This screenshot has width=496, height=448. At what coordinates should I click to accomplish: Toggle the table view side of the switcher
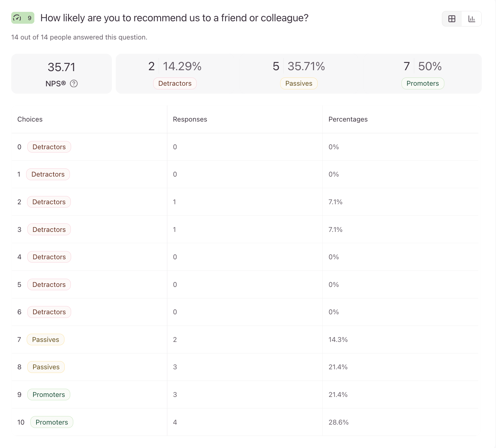[452, 19]
